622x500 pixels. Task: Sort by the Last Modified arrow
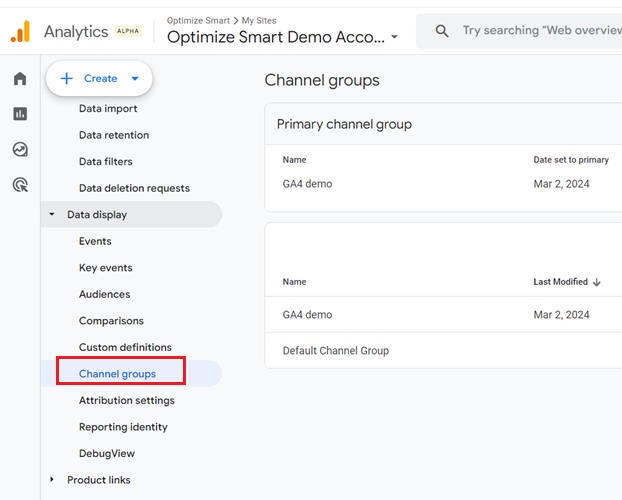pos(597,282)
